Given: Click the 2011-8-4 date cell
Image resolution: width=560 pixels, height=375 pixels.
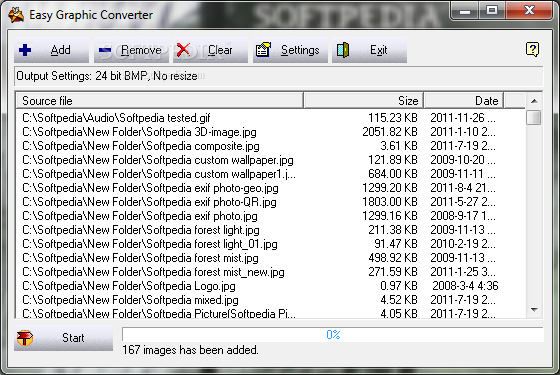Looking at the screenshot, I should pos(463,188).
